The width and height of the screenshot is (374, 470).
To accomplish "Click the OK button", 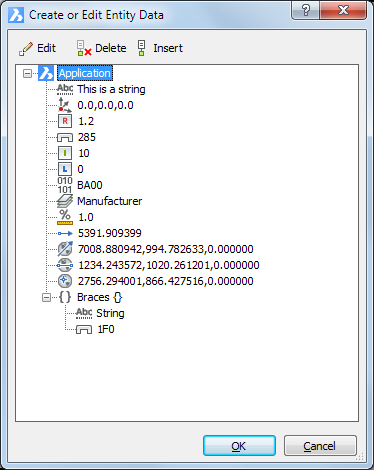I will pos(239,446).
